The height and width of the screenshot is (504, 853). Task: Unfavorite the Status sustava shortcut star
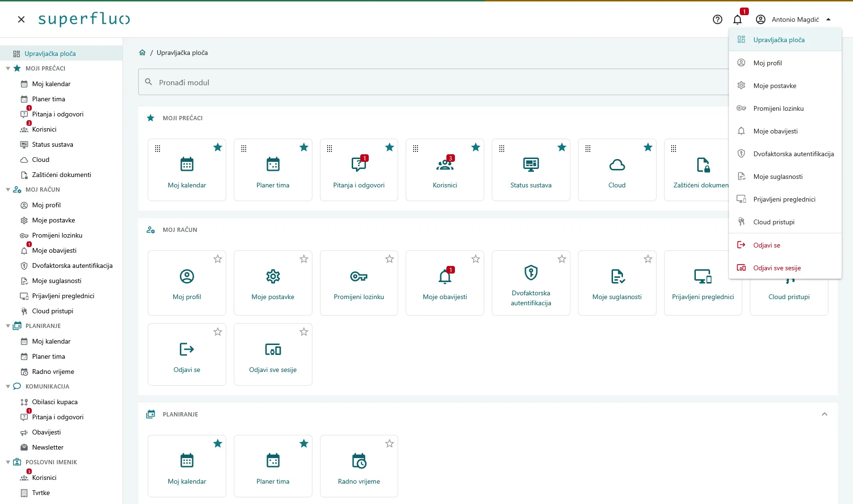tap(562, 147)
